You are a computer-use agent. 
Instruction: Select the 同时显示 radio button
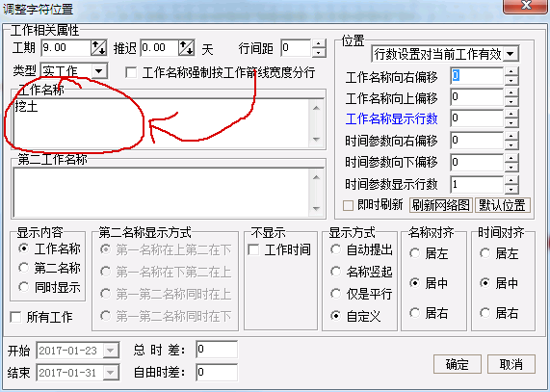point(24,287)
